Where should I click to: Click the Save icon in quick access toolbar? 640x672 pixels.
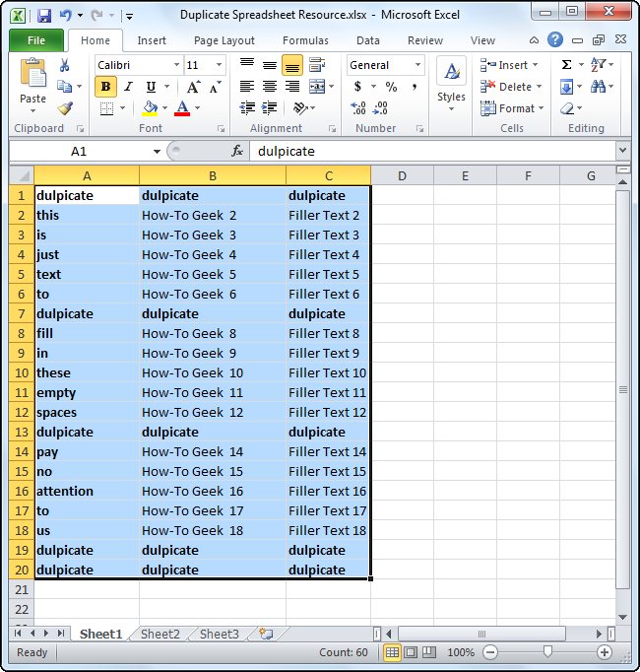point(44,16)
